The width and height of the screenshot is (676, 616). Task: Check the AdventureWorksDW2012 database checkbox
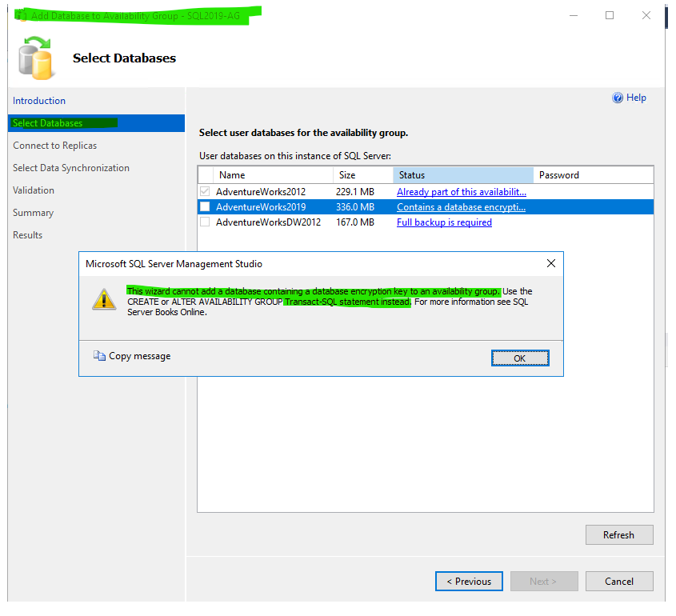(x=204, y=222)
